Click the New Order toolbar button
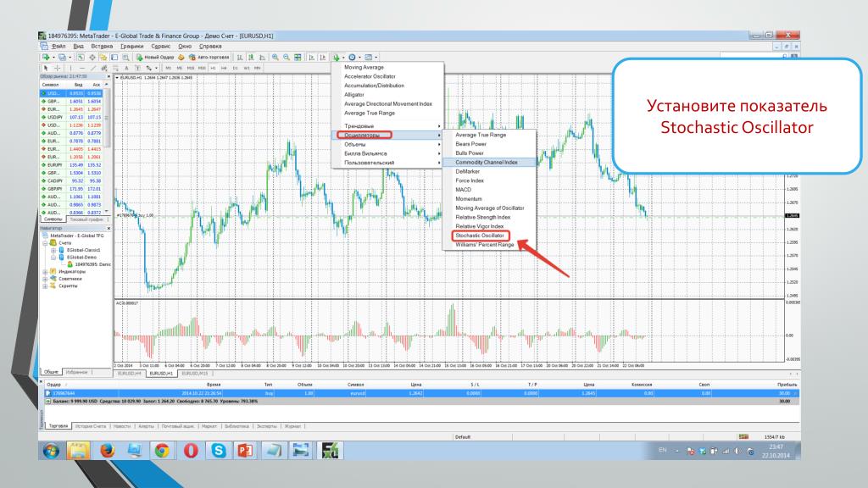This screenshot has height=488, width=868. pos(155,57)
